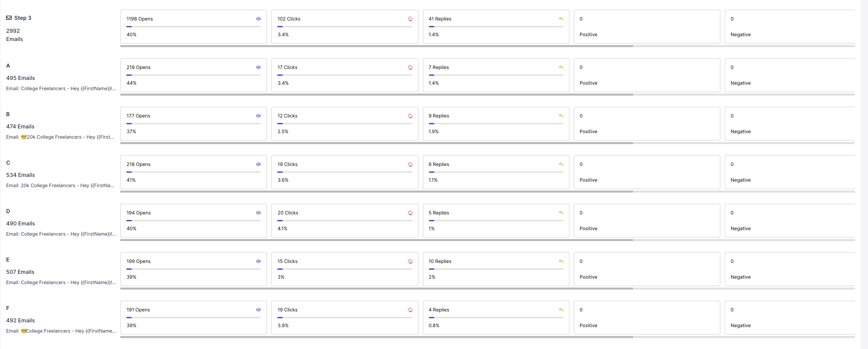Click the horizontal scrollbar under Step 3 row
Viewport: 868px width, 349px height.
point(376,46)
